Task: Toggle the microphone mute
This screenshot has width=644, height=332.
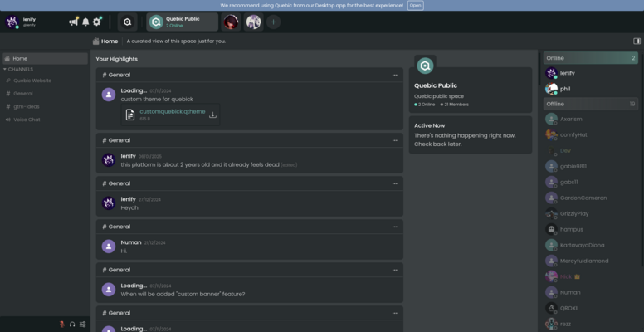Action: pos(61,325)
